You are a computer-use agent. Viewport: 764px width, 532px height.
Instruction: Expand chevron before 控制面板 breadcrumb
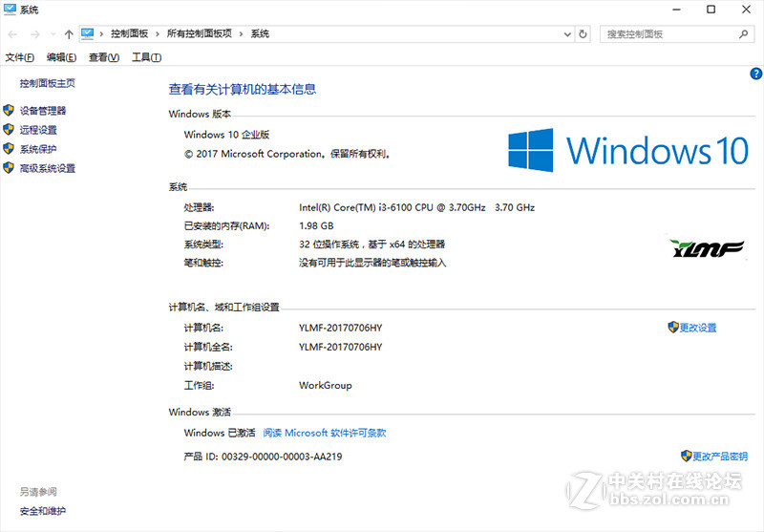[x=101, y=33]
